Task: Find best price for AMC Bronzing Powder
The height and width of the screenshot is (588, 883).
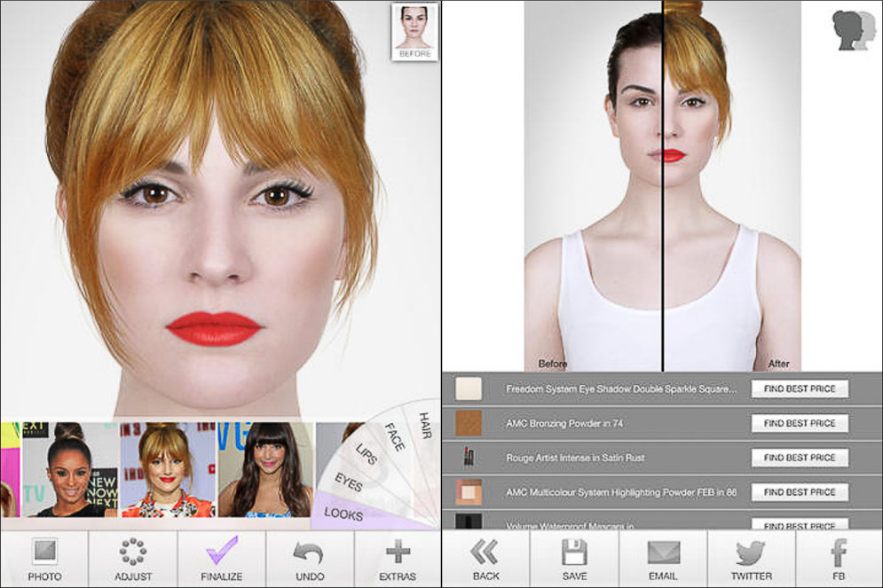Action: click(800, 423)
